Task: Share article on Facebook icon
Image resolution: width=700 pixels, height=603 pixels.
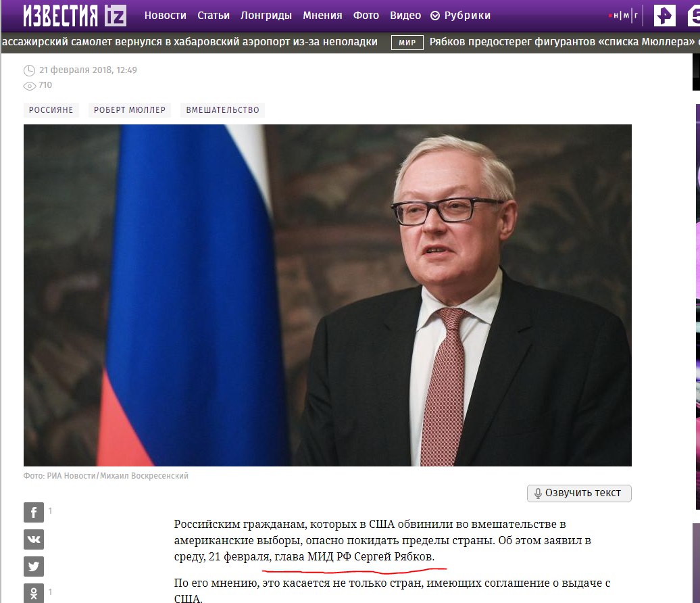Action: click(x=34, y=512)
